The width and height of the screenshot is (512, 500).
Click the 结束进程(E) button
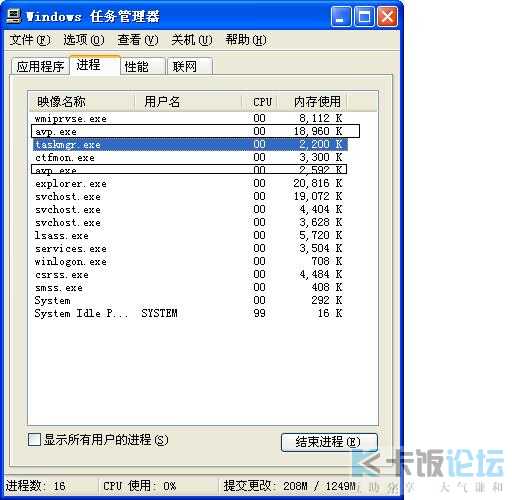pos(329,442)
